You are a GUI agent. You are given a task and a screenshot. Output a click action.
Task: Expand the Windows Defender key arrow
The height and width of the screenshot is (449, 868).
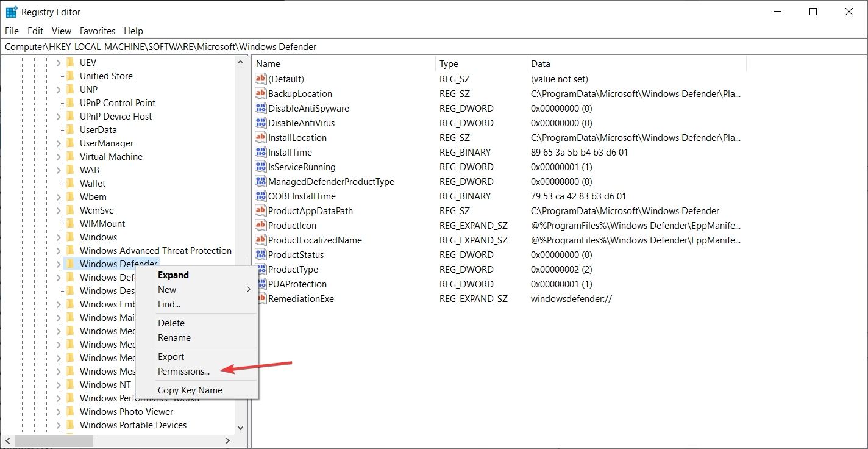tap(59, 264)
